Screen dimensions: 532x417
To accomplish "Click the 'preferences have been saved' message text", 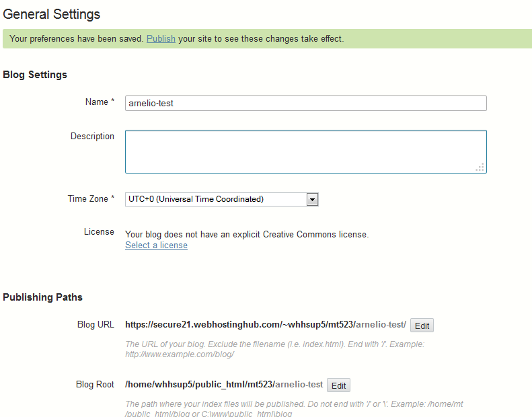I will [x=76, y=39].
